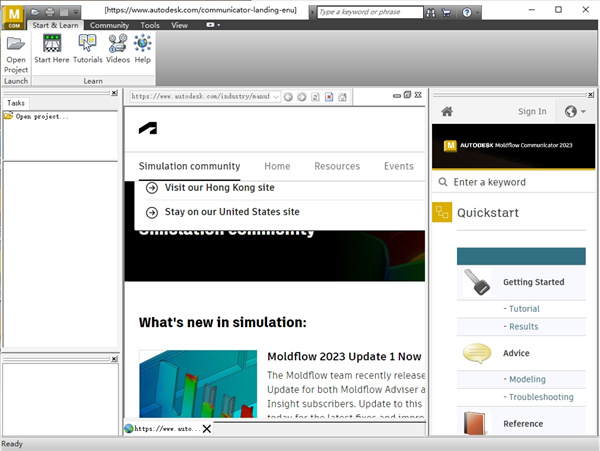The width and height of the screenshot is (600, 451).
Task: Select the https://www.auto... document tab
Action: point(167,429)
